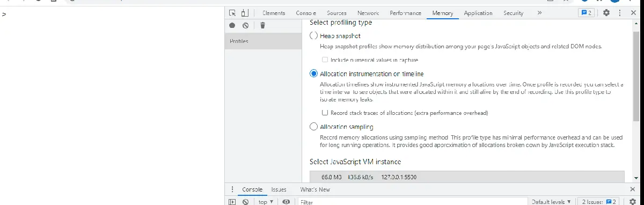Start recording with the round record icon
Screen dimensions: 644x205
[x=232, y=25]
